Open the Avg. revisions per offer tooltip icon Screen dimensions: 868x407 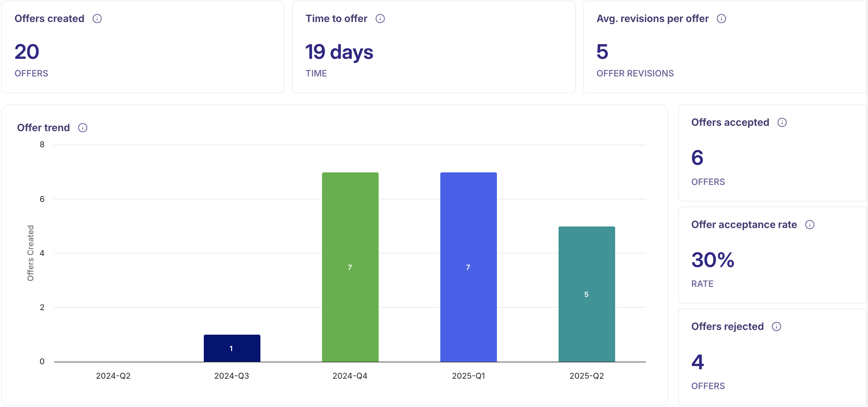[x=722, y=19]
